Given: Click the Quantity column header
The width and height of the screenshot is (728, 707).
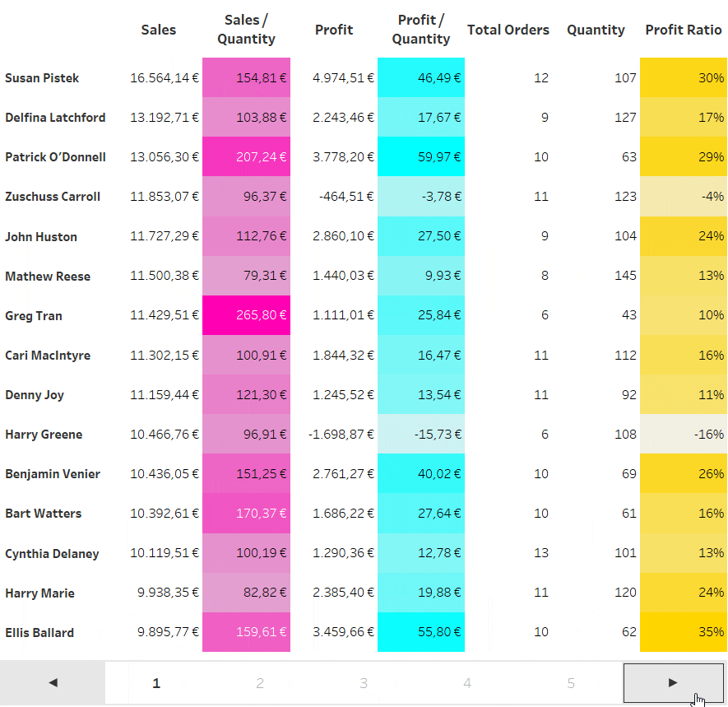Looking at the screenshot, I should click(x=596, y=30).
